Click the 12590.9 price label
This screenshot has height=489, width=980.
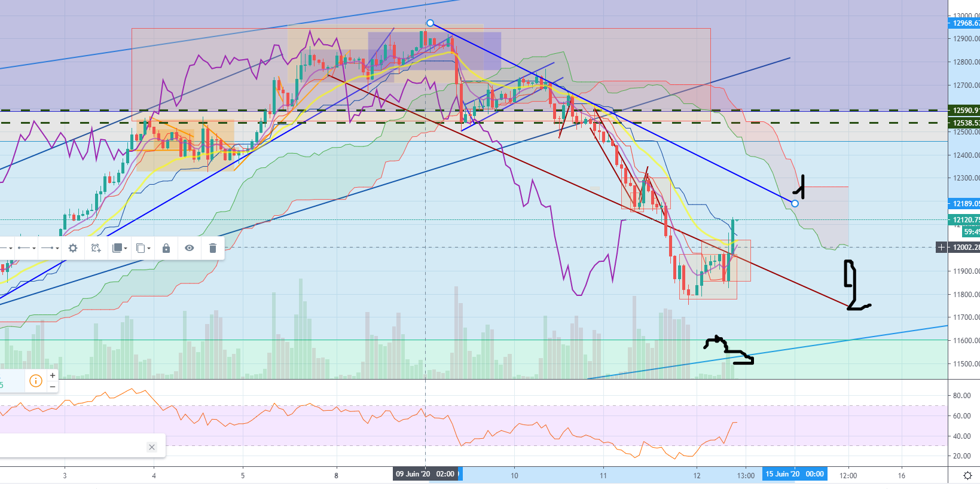(964, 111)
